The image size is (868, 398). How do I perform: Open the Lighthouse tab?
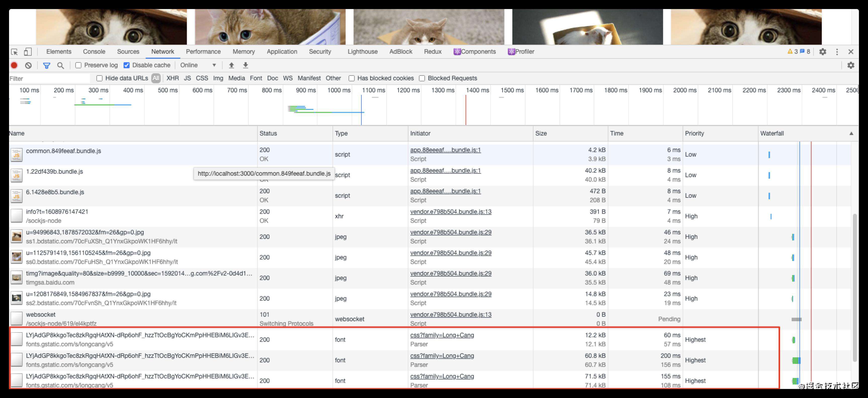pyautogui.click(x=363, y=51)
